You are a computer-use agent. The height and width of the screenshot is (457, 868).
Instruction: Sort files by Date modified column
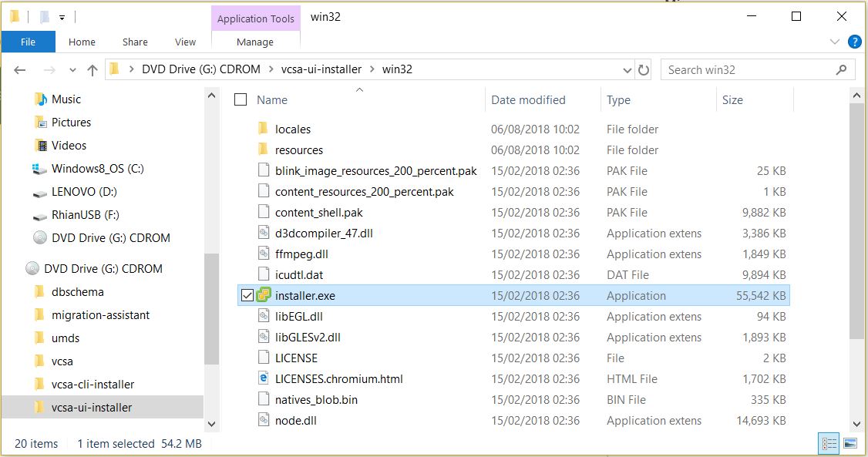click(x=528, y=100)
